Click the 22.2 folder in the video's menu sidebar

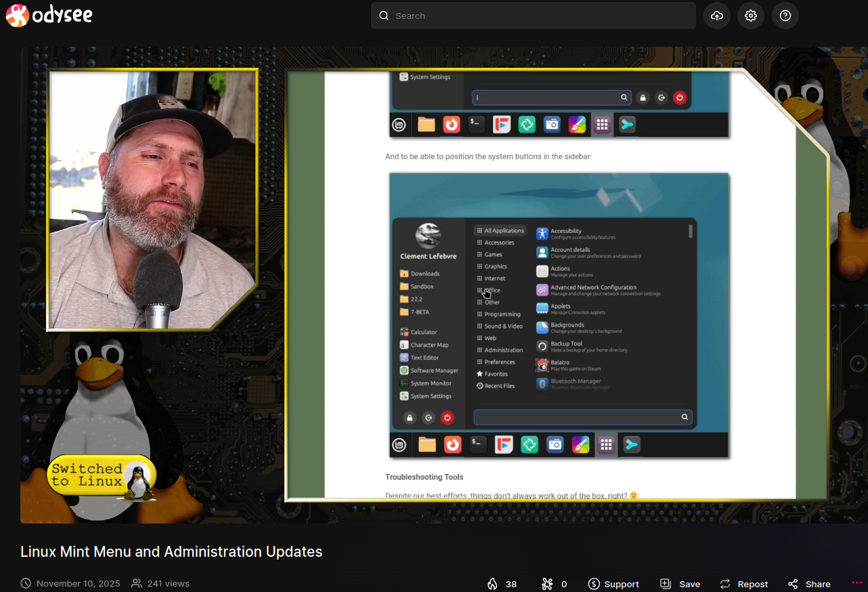(410, 299)
